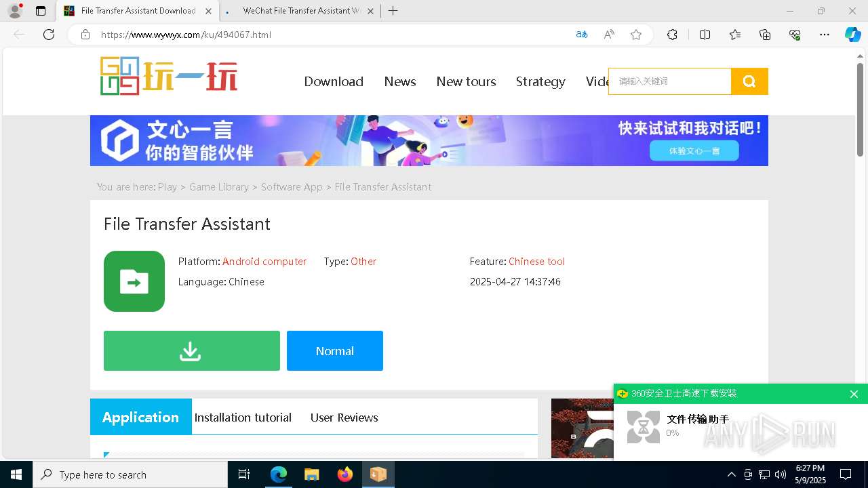Click the Android computer platform link
This screenshot has height=488, width=868.
(x=264, y=262)
